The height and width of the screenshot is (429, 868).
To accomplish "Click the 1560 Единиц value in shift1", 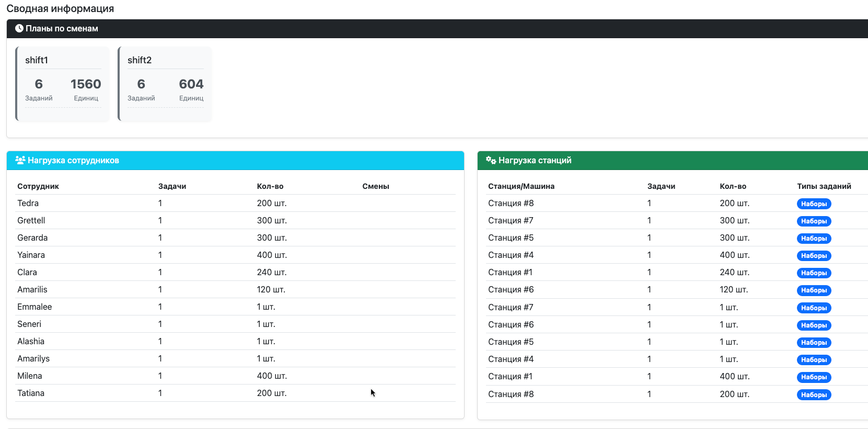I will 86,84.
